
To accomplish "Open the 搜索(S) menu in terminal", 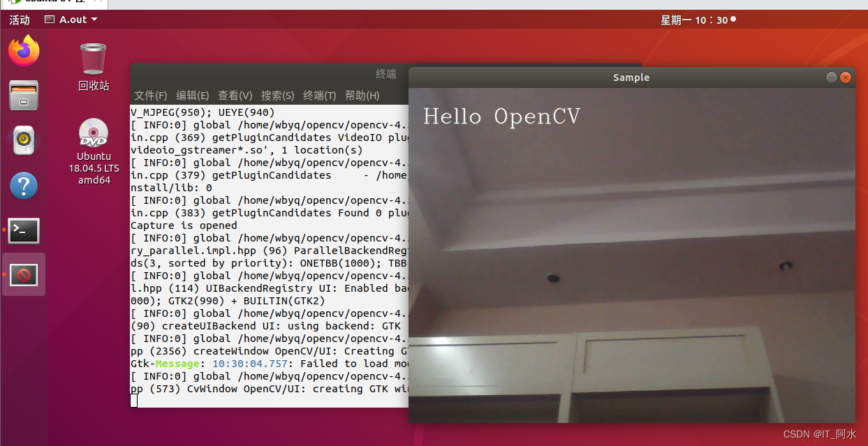I will pos(278,96).
